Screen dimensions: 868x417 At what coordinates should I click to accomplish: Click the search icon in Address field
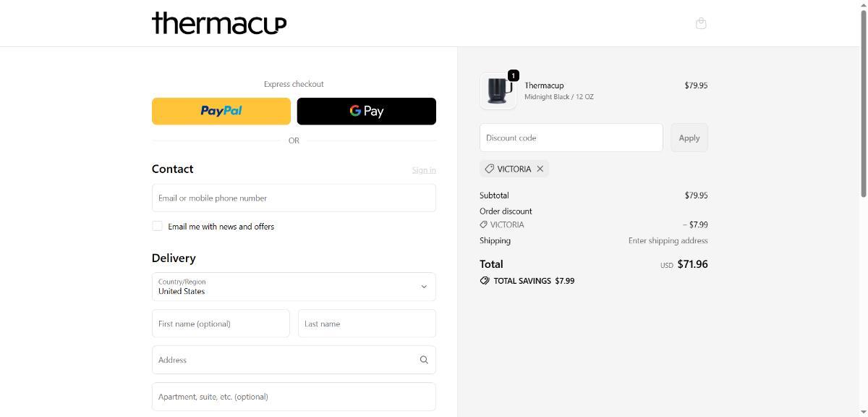click(x=424, y=360)
